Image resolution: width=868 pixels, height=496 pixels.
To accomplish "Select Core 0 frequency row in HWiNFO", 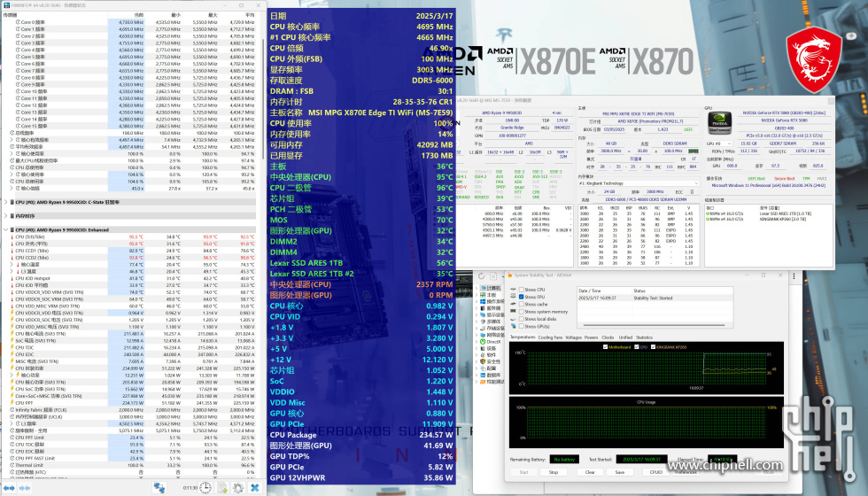I will click(129, 22).
